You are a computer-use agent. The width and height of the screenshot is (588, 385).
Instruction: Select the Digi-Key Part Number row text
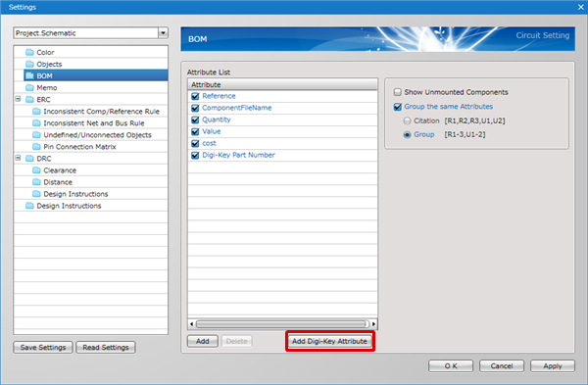238,155
